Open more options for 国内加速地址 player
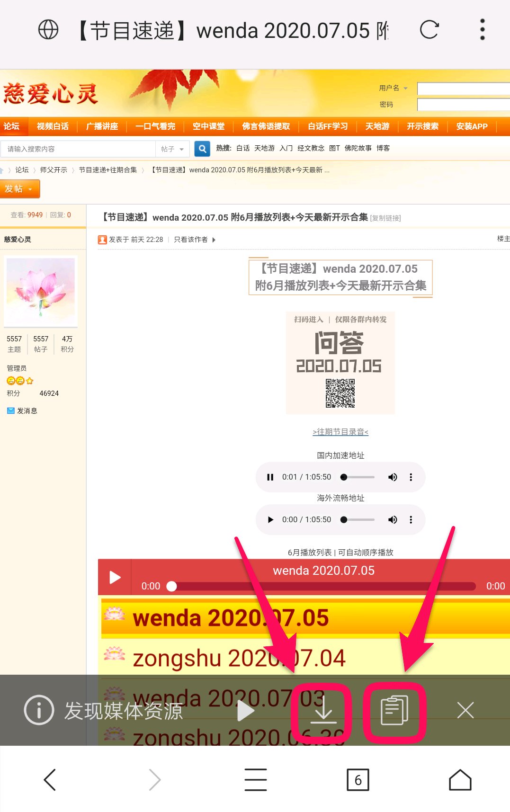Viewport: 510px width, 812px height. (411, 477)
